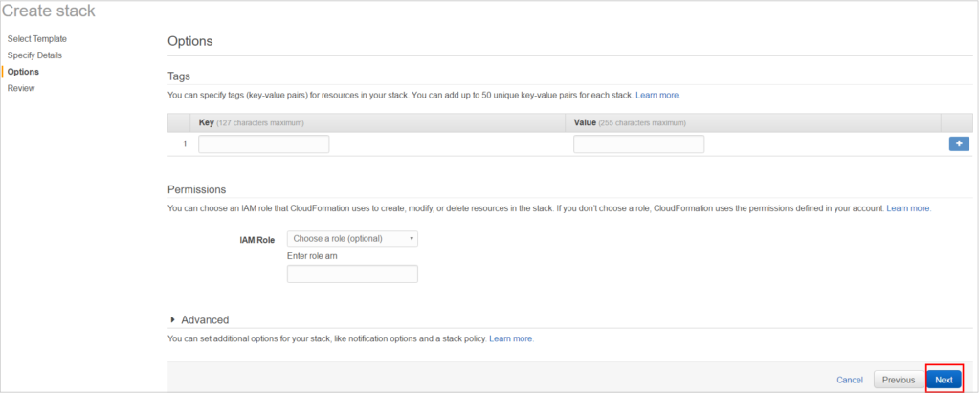Screen dimensions: 980x393
Task: Go to Select Template step
Action: click(37, 39)
